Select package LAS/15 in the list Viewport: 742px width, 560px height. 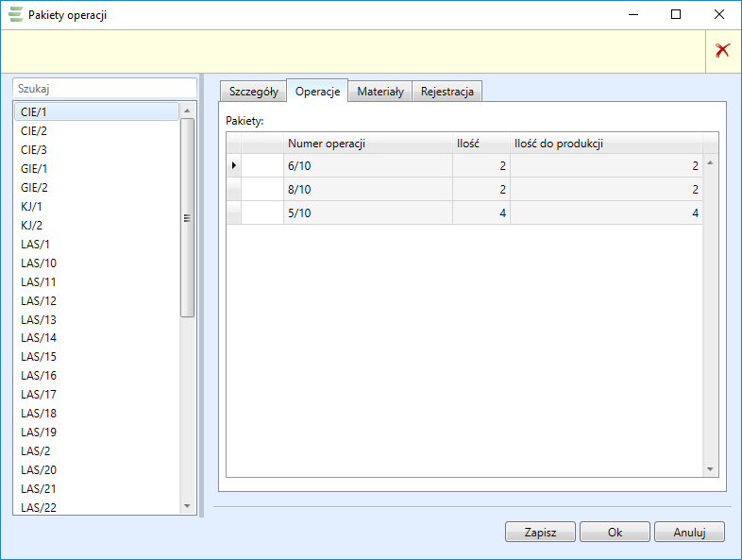[39, 356]
